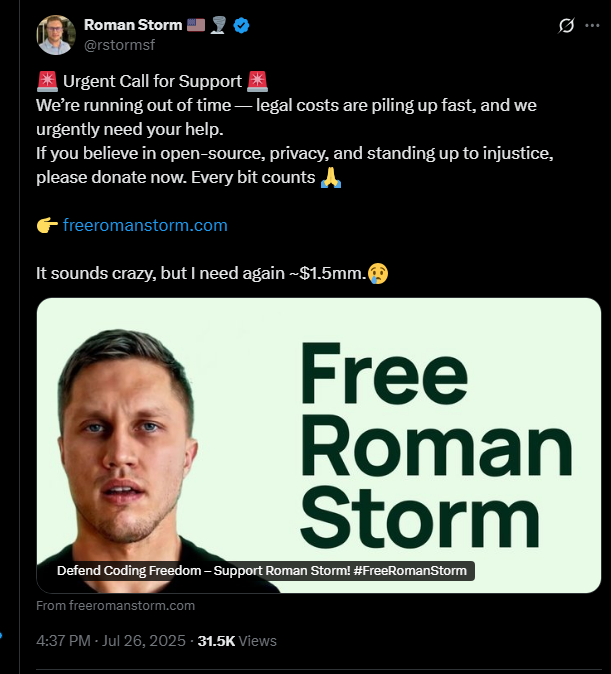
Task: Click the siren emoji after Support
Action: point(258,81)
